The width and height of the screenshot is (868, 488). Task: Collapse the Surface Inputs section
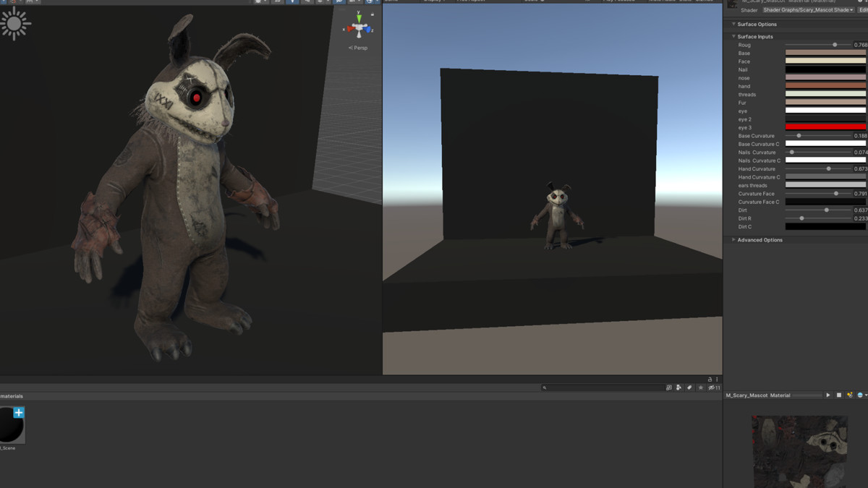pos(733,36)
